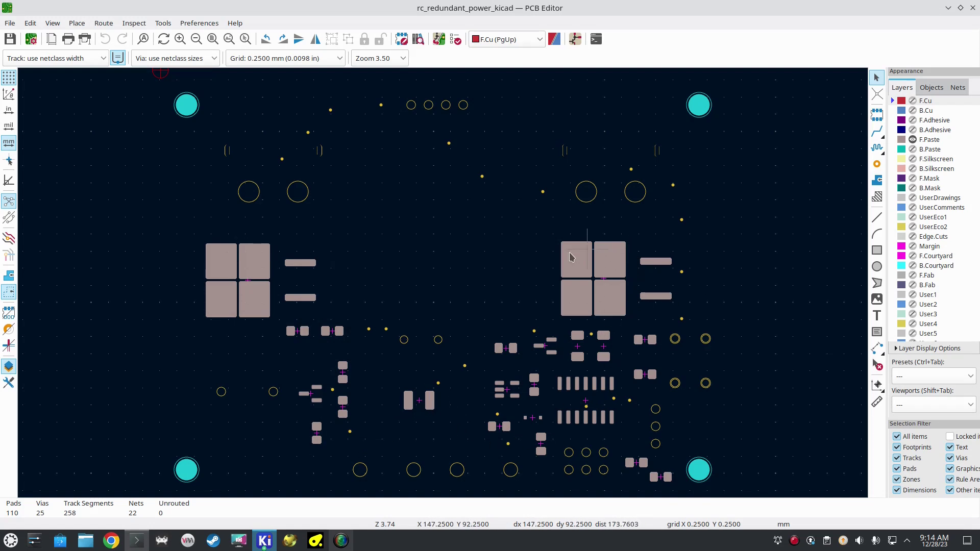Switch units to millimeters in left toolbar
The height and width of the screenshot is (551, 980).
point(9,143)
